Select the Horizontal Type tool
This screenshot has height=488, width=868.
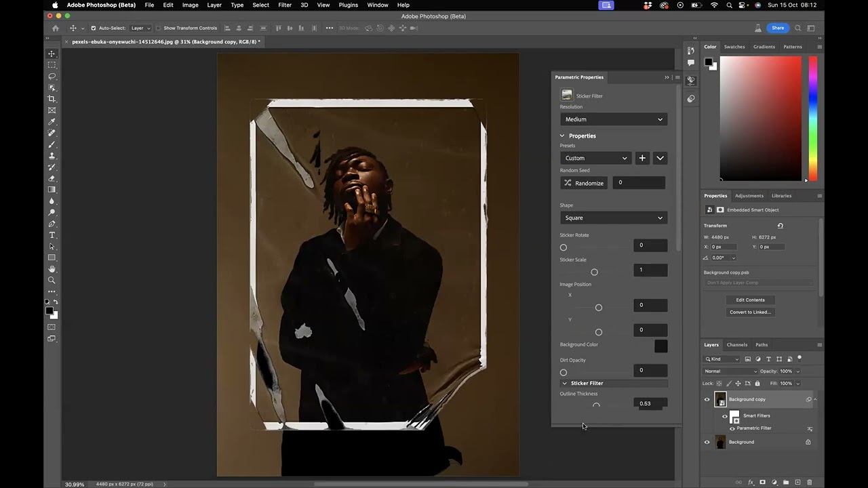coord(52,235)
